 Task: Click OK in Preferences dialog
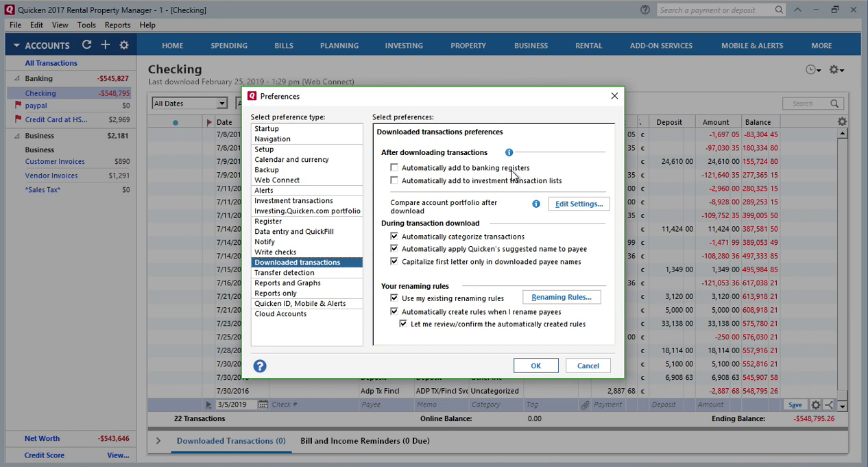click(535, 366)
